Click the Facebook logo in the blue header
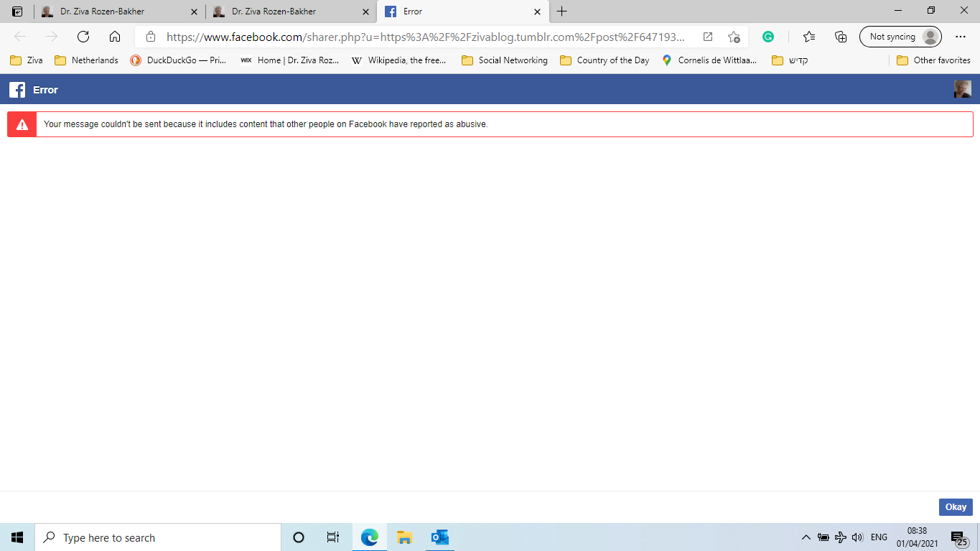Screen dimensions: 980x551 (x=16, y=89)
